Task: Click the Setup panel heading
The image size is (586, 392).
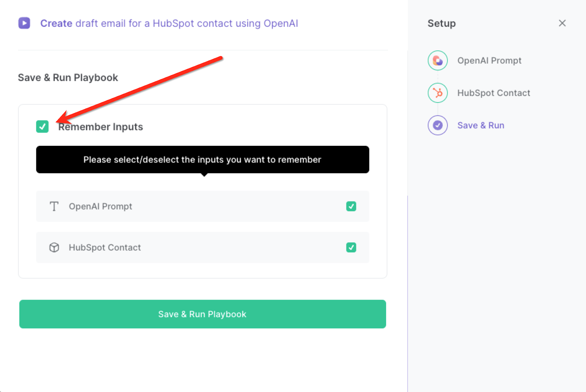Action: pyautogui.click(x=441, y=23)
